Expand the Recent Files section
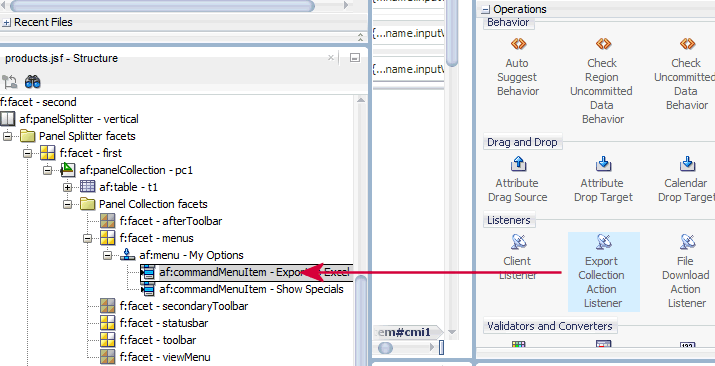Viewport: 715px width, 366px height. click(6, 22)
